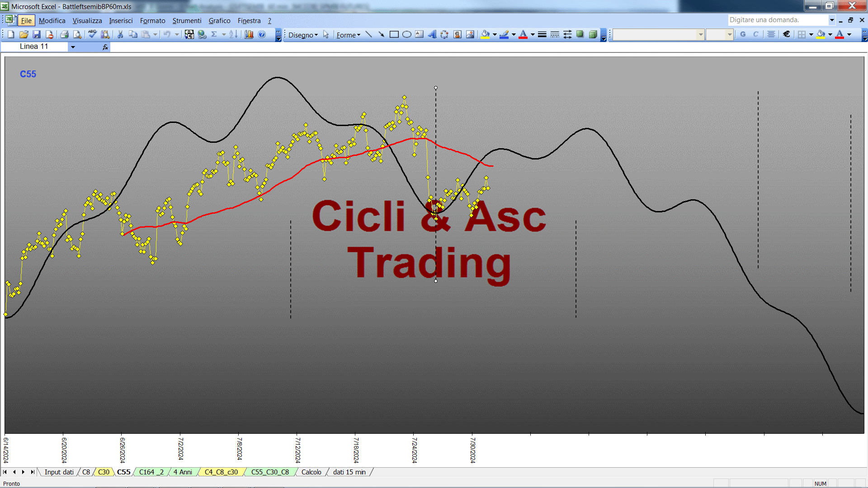Select the Rectangle drawing tool
Image resolution: width=868 pixels, height=488 pixels.
coord(394,35)
